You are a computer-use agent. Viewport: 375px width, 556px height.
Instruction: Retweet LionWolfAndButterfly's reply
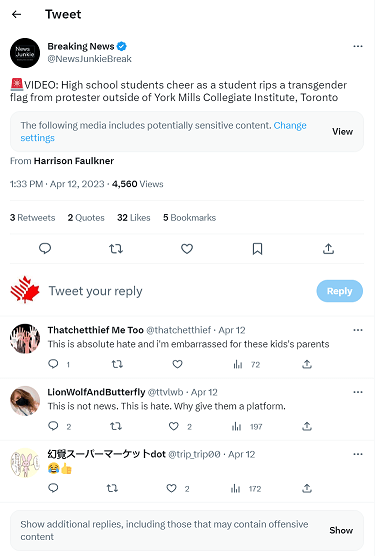116,426
